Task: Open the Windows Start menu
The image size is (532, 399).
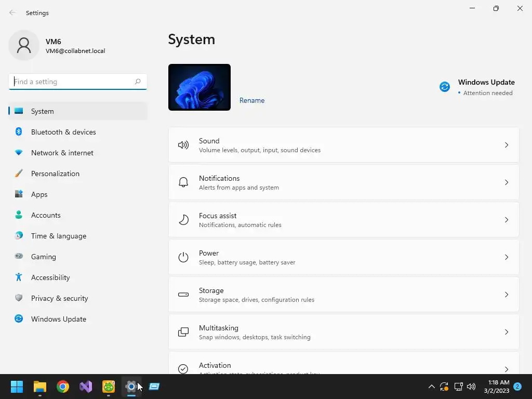Action: (17, 387)
